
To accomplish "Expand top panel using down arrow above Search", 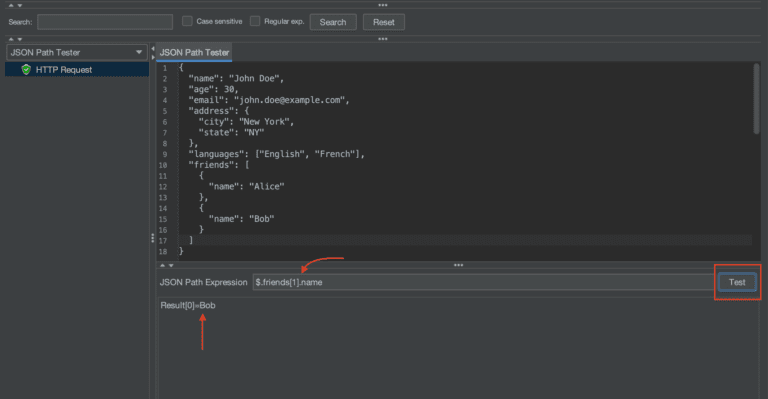I will (x=20, y=5).
